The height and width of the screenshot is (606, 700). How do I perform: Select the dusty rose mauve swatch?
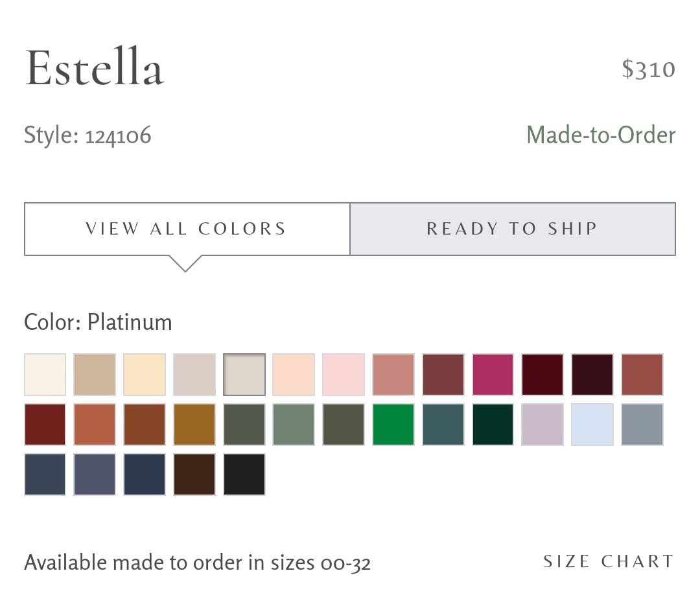click(x=393, y=375)
